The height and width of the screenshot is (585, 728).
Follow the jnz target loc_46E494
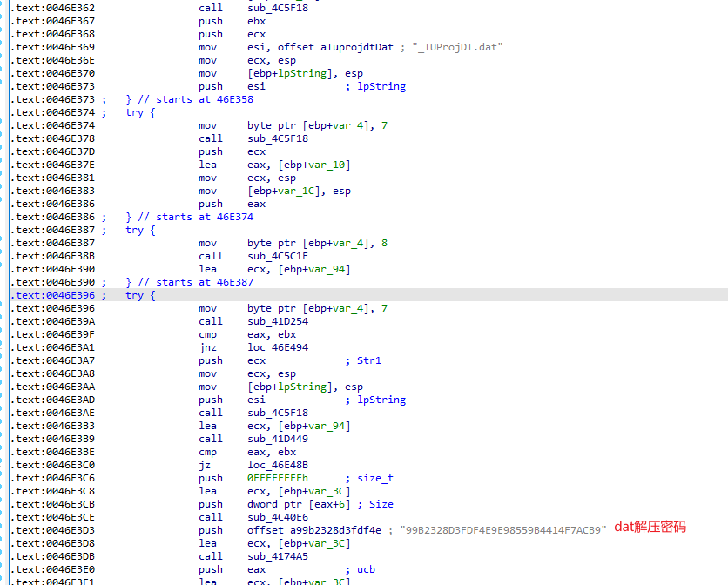278,347
